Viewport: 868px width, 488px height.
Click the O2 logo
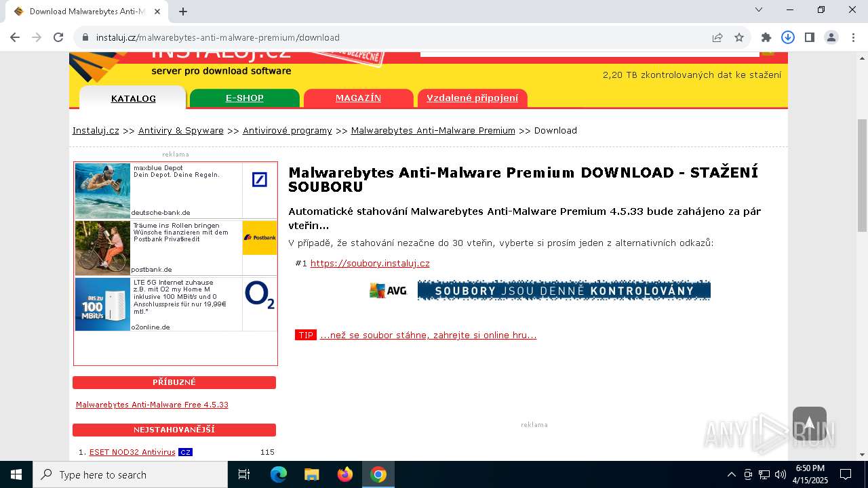tap(260, 296)
